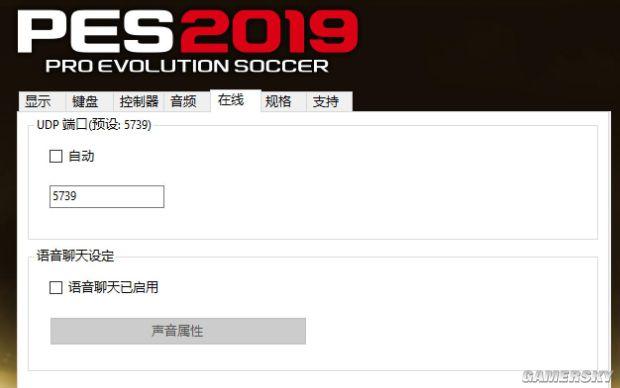Select the 控制器 tab
The image size is (620, 388).
tap(138, 102)
